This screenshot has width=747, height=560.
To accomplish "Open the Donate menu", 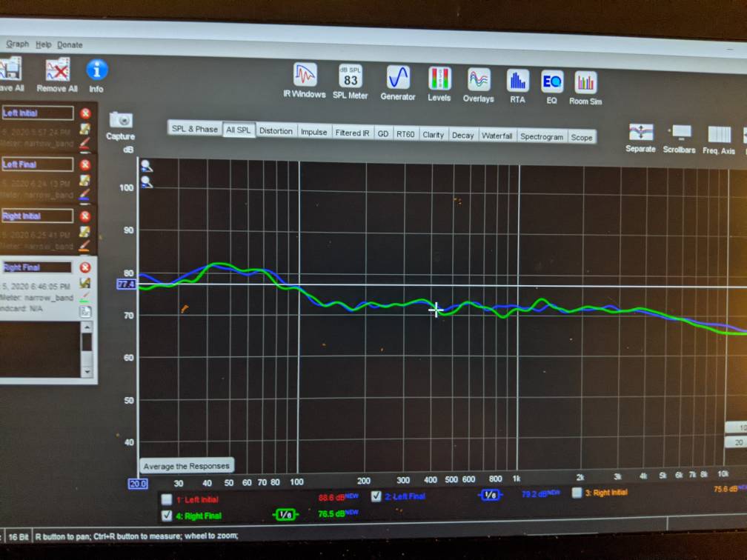I will (x=70, y=44).
